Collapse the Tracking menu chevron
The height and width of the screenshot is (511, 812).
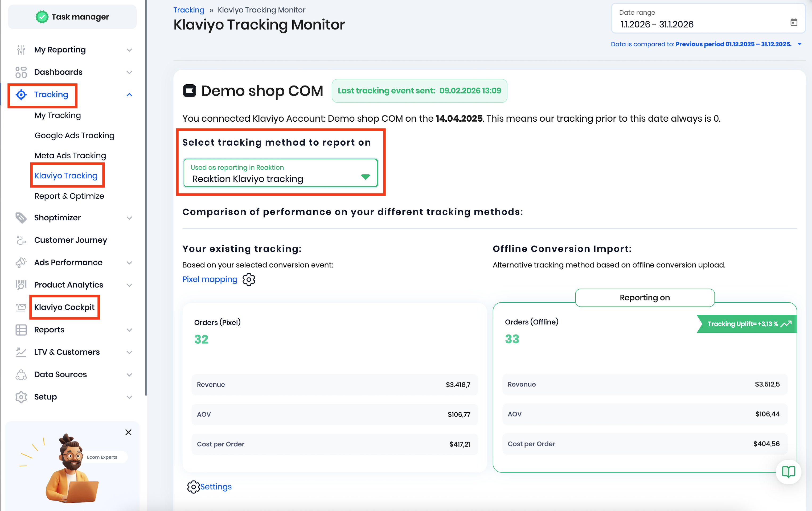[129, 95]
